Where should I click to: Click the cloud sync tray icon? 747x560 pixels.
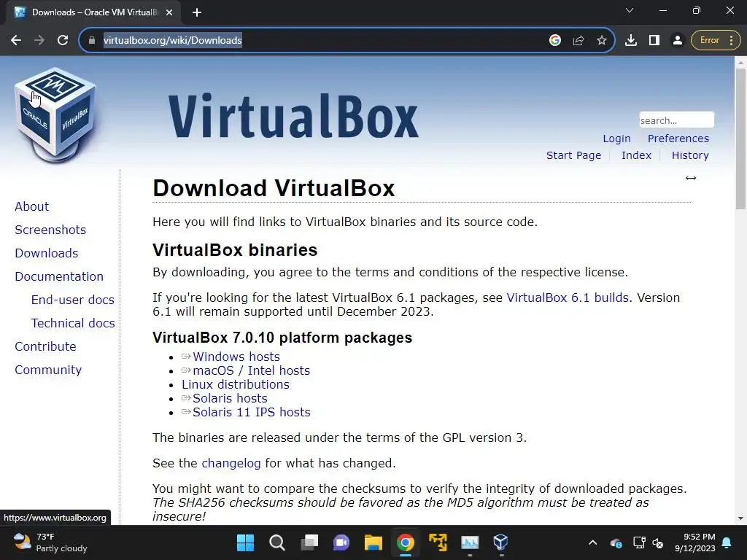click(x=616, y=542)
